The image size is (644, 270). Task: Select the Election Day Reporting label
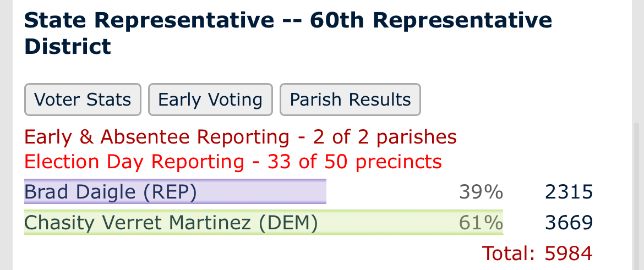[134, 162]
